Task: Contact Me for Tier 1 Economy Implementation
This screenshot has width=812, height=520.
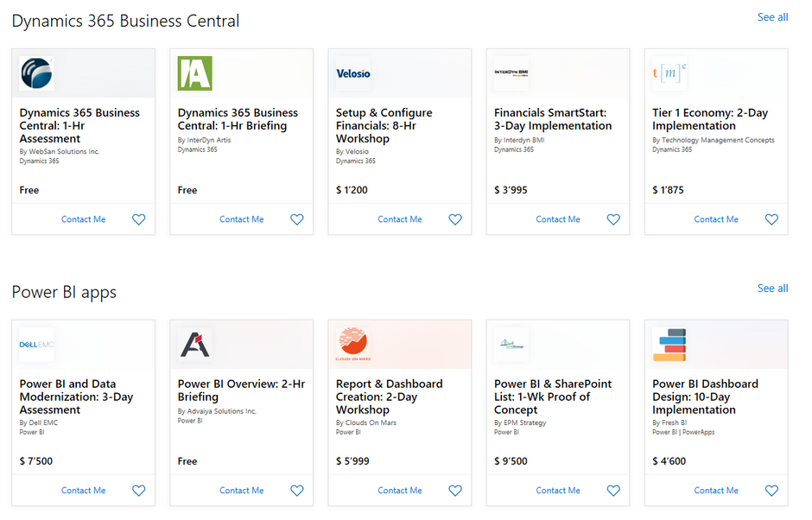Action: point(716,219)
